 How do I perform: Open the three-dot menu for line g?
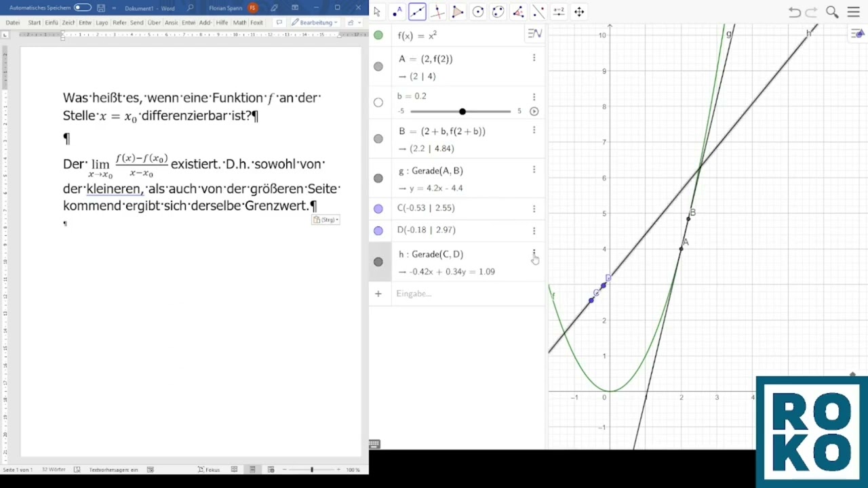pyautogui.click(x=534, y=169)
